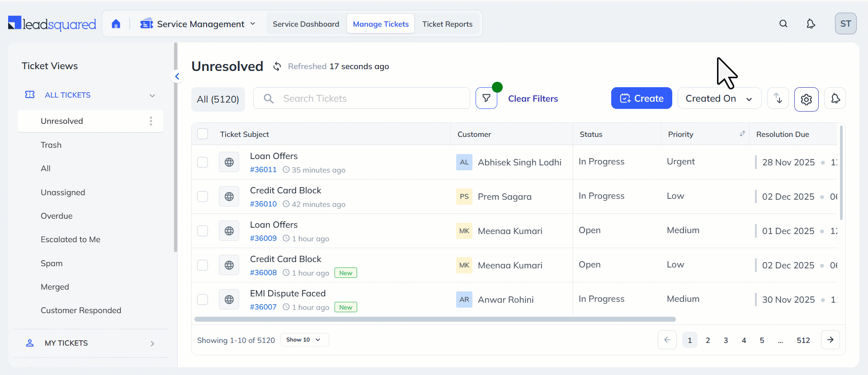Screen dimensions: 868x375
Task: Collapse the ALL TICKETS section
Action: click(x=152, y=95)
